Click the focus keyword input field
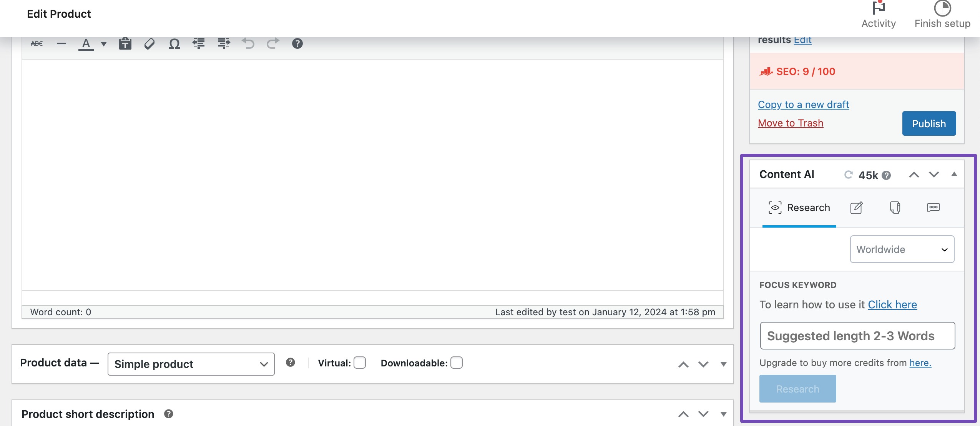 pyautogui.click(x=857, y=335)
